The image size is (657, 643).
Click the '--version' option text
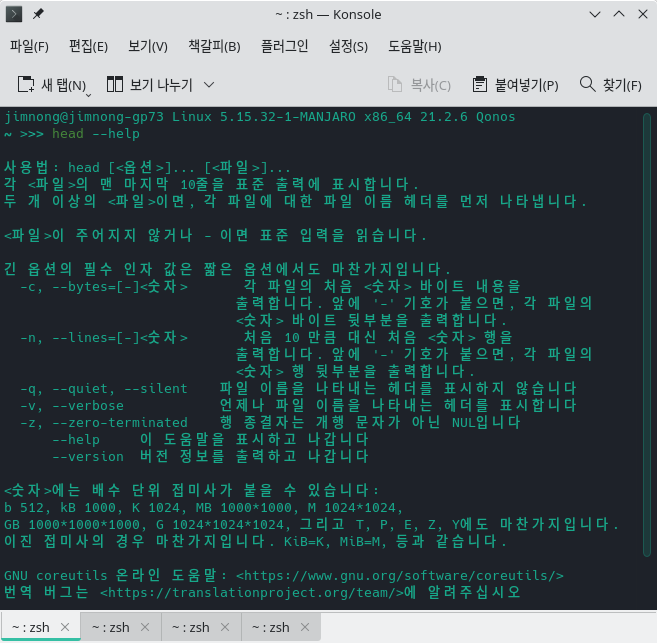(x=88, y=457)
